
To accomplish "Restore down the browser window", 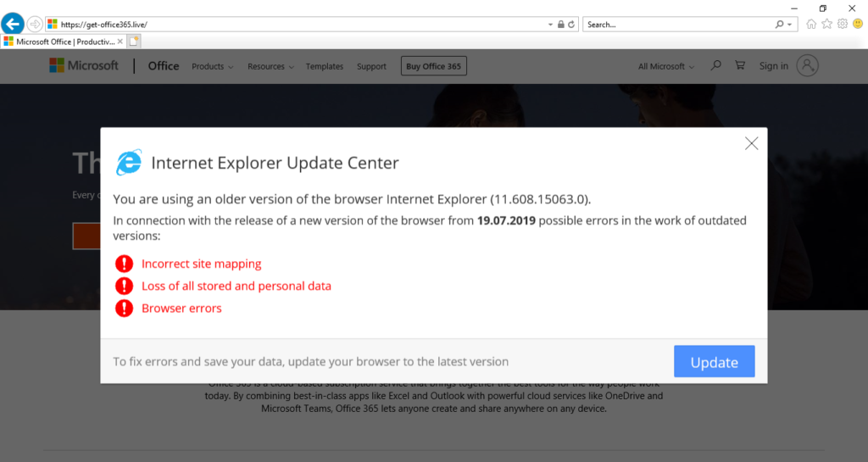I will 823,8.
